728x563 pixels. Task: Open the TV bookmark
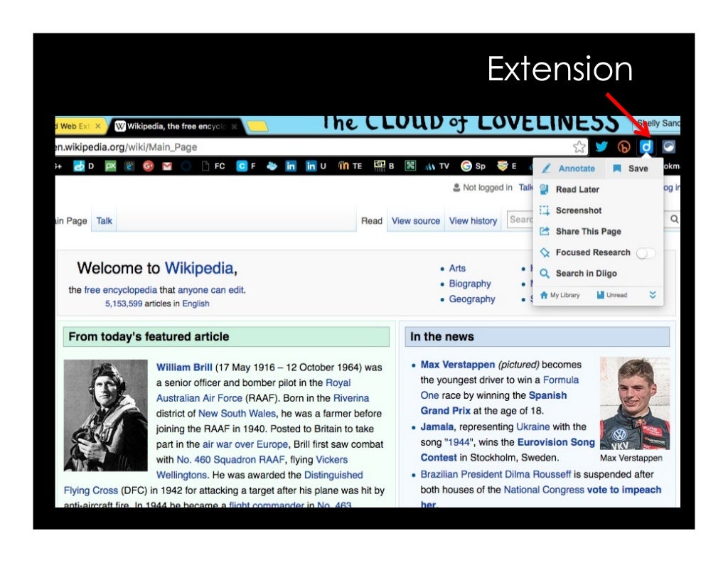pyautogui.click(x=437, y=166)
